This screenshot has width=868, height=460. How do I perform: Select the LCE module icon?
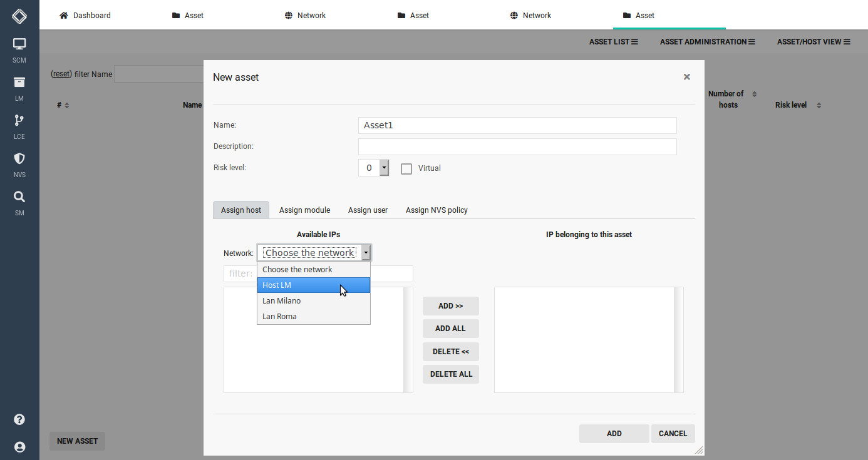point(19,121)
